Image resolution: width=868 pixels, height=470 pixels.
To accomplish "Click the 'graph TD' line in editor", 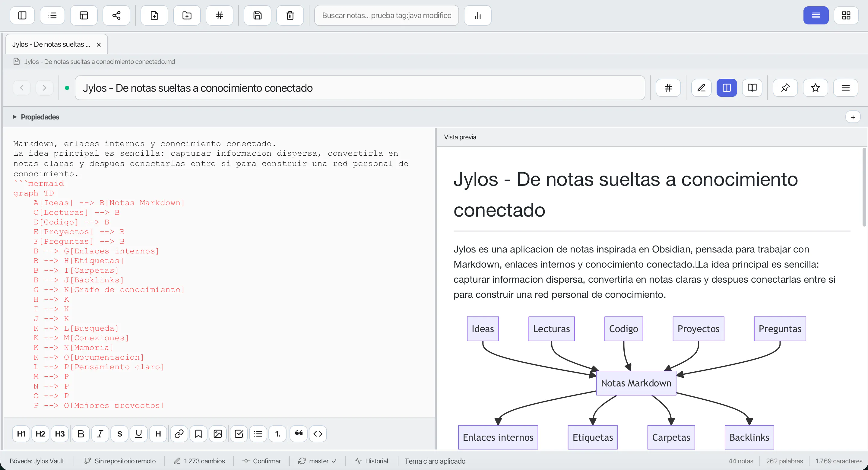I will (34, 193).
